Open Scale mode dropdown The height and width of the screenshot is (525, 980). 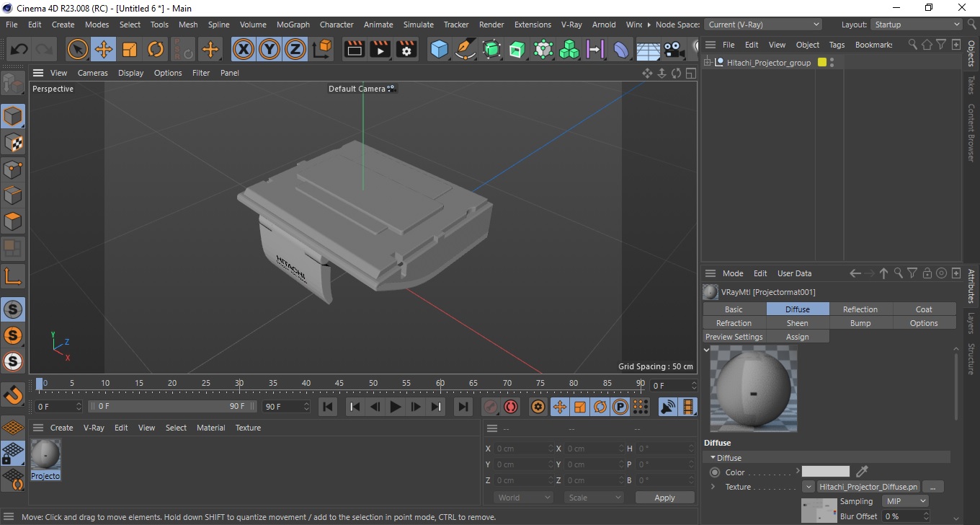click(594, 498)
